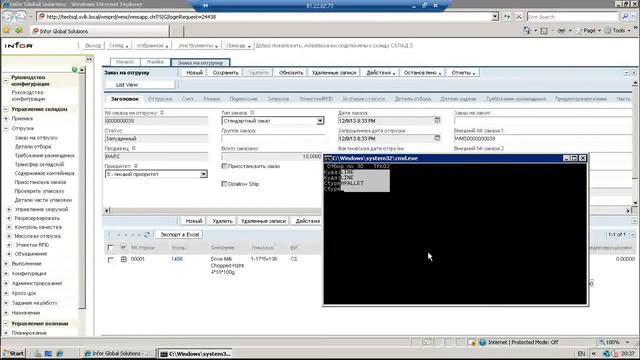Open IE address bar dropdown arrow

tap(495, 17)
